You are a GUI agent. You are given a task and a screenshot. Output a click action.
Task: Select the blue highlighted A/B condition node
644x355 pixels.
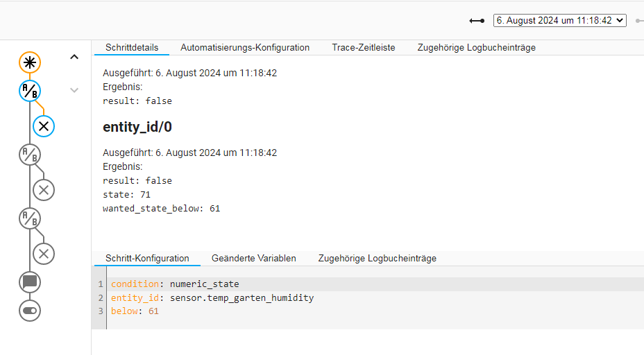click(30, 91)
